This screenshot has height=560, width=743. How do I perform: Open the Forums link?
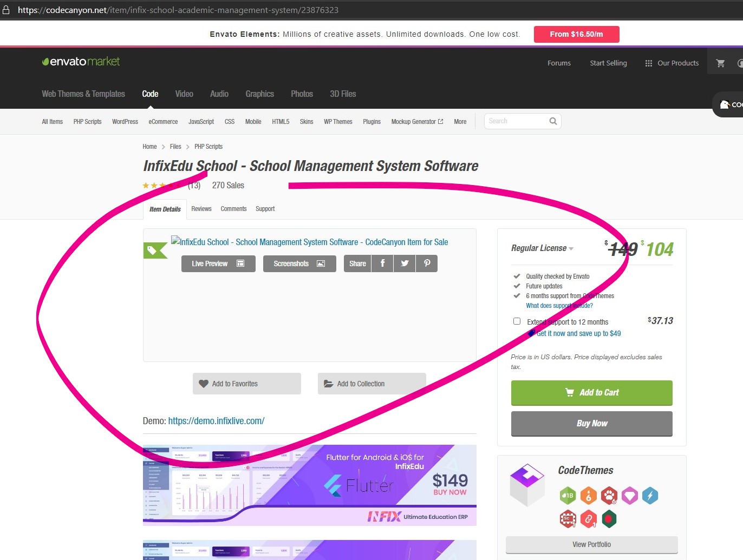[x=559, y=63]
